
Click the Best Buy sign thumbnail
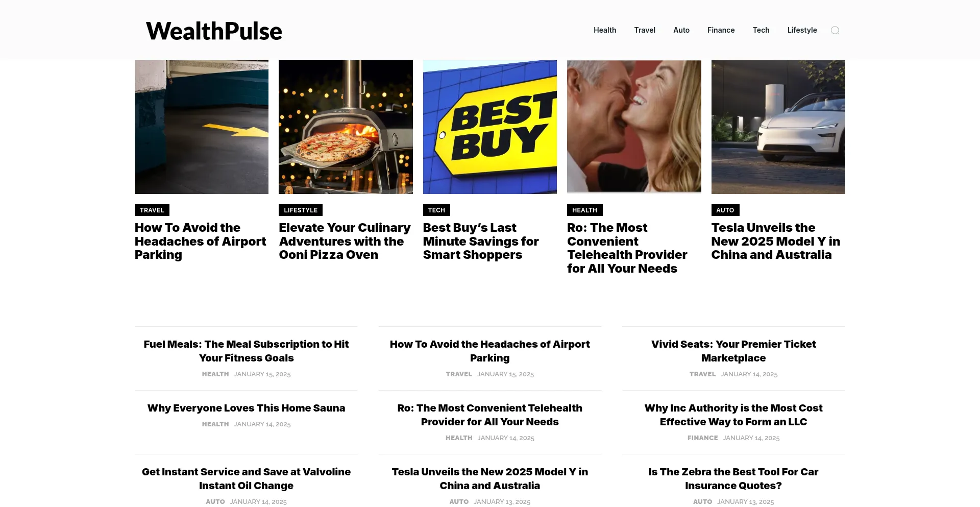coord(489,127)
